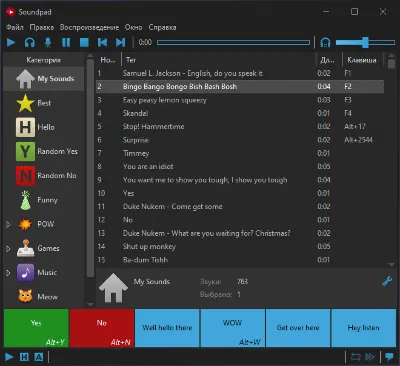The image size is (400, 366).
Task: Select the My Sounds home category
Action: (x=44, y=79)
